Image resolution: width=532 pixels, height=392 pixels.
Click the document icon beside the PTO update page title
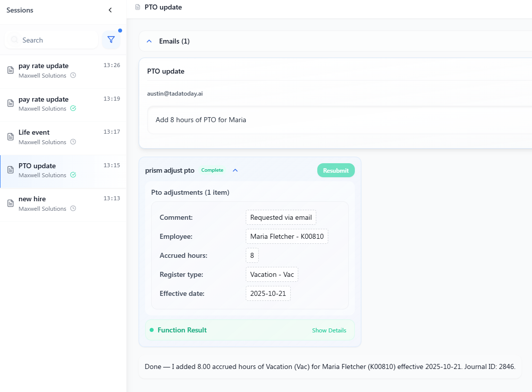[138, 7]
